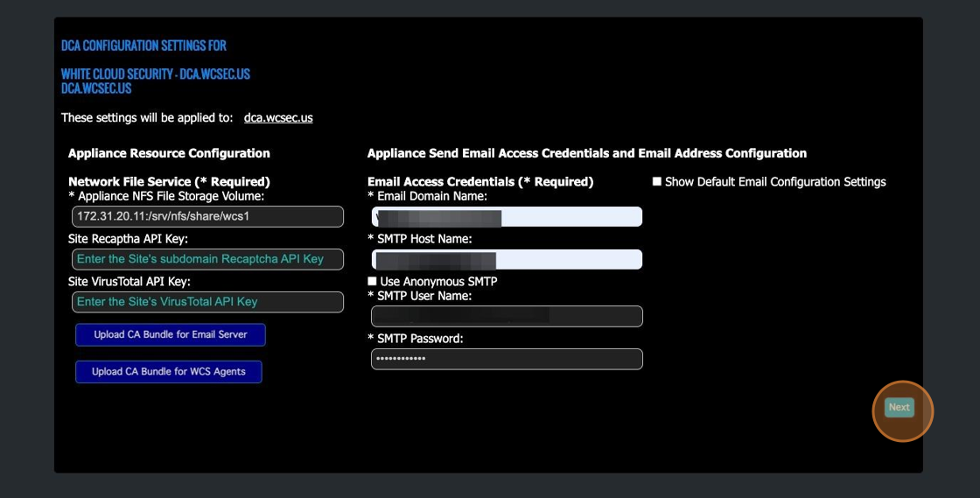The height and width of the screenshot is (498, 980).
Task: Tick Show Default Email Configuration Settings checkbox
Action: point(657,182)
